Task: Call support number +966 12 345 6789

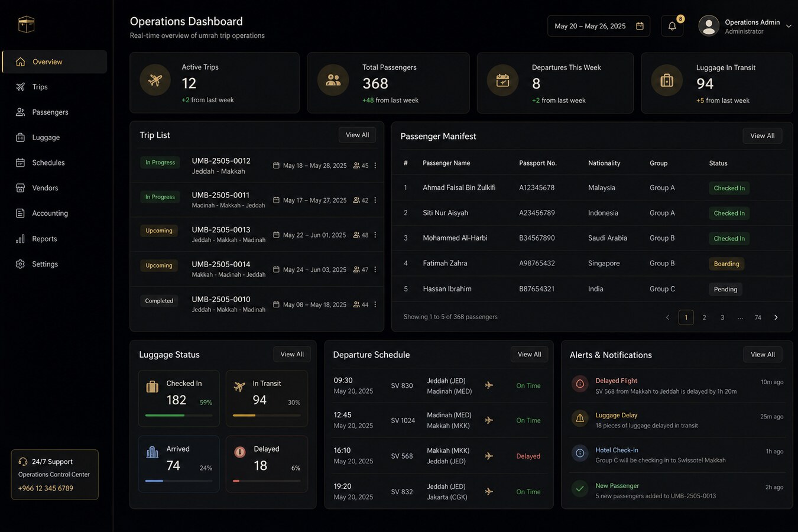Action: coord(46,488)
